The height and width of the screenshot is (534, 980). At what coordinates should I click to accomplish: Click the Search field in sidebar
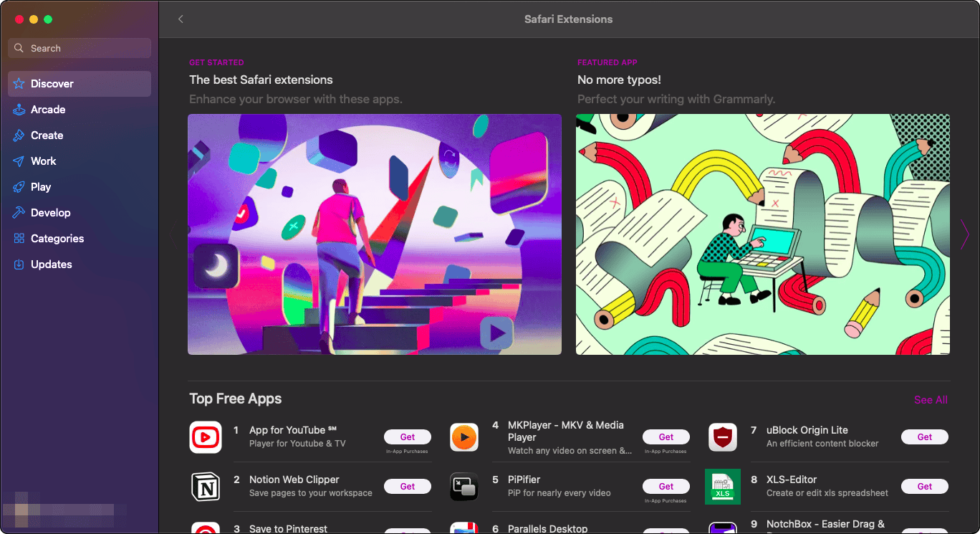point(80,48)
